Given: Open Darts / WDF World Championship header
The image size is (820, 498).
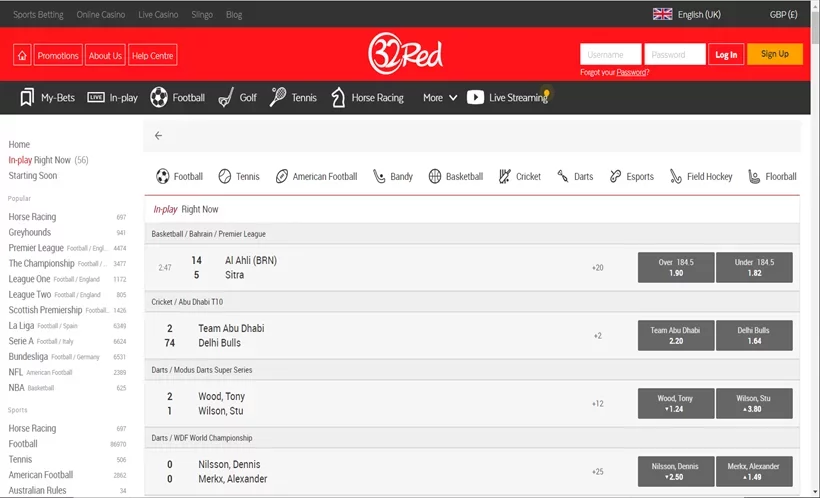Looking at the screenshot, I should (472, 438).
